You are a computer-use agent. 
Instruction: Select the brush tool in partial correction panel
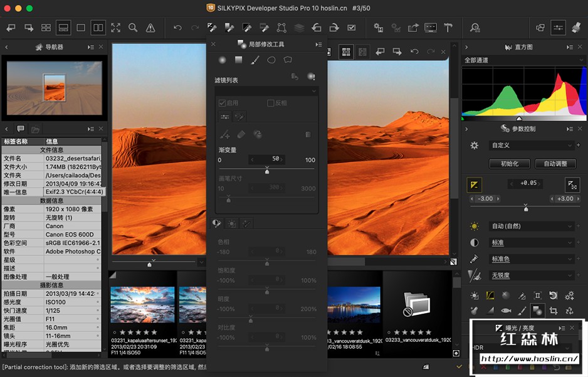pyautogui.click(x=255, y=60)
